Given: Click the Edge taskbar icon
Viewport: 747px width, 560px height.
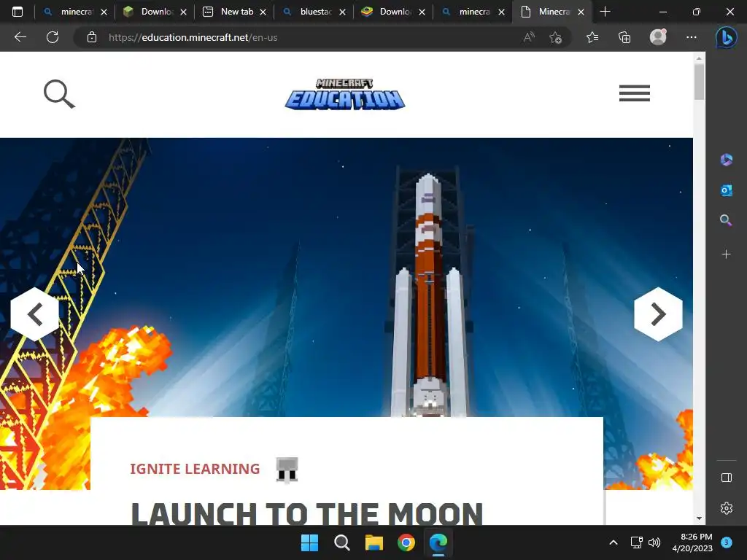Looking at the screenshot, I should click(x=438, y=542).
